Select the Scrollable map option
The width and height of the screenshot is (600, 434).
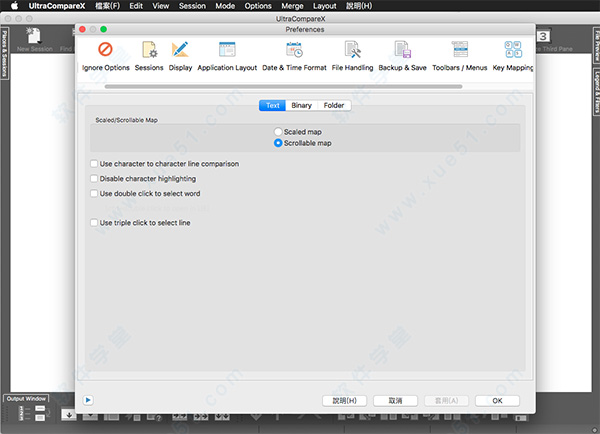coord(279,143)
